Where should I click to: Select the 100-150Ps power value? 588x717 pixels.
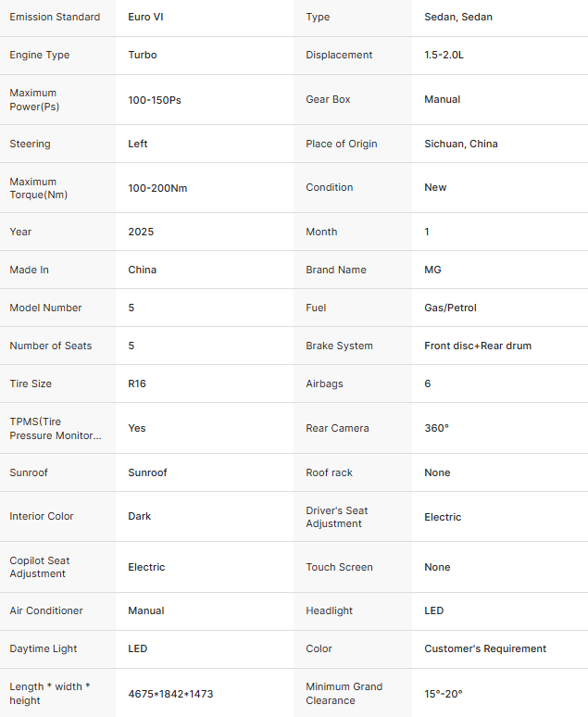point(155,99)
